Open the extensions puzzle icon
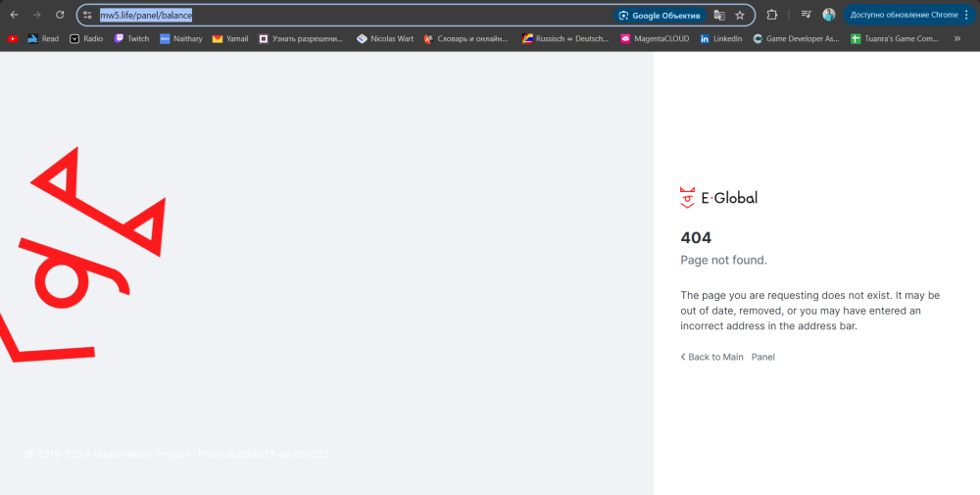 (x=772, y=15)
